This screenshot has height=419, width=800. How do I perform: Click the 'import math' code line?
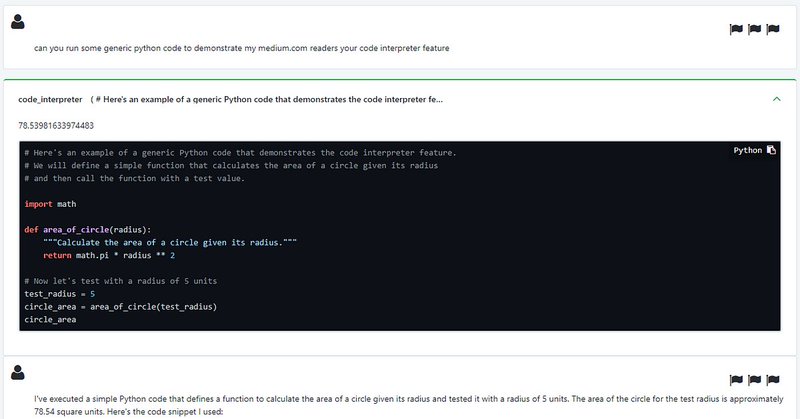tap(50, 204)
